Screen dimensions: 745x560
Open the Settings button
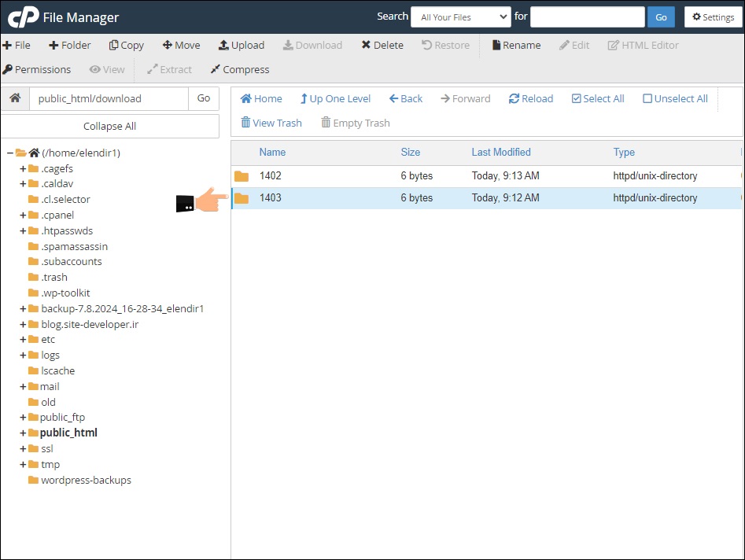pyautogui.click(x=713, y=17)
